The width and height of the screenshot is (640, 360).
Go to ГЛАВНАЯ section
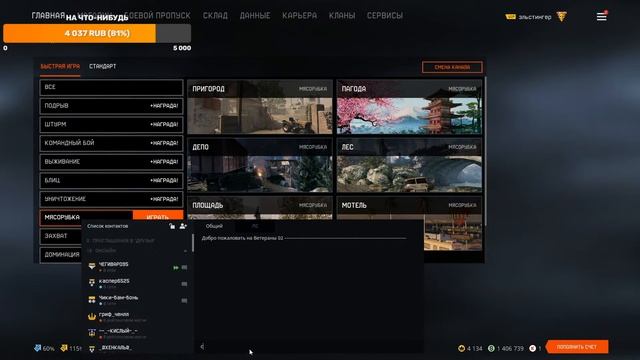tap(48, 16)
